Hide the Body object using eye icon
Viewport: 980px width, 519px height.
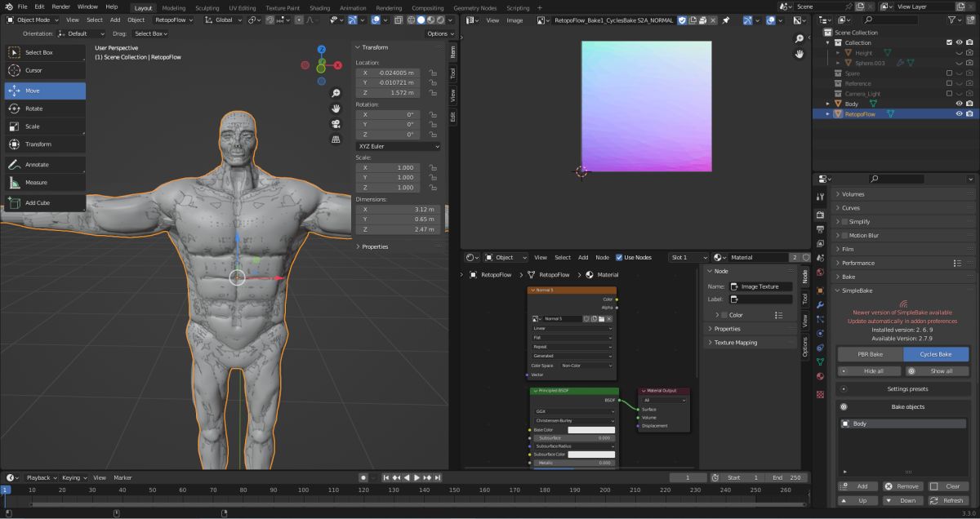click(x=959, y=104)
